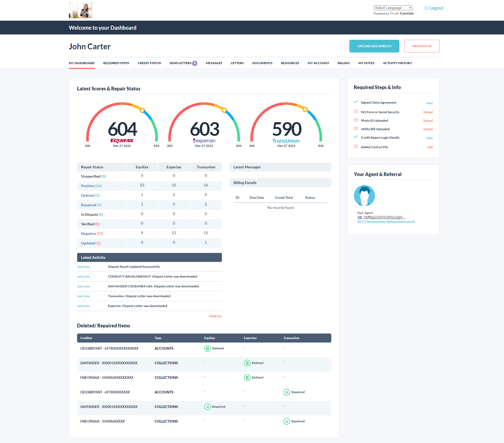Click the trash icon for CB/LNBRYANT Equifax deletion

point(207,348)
